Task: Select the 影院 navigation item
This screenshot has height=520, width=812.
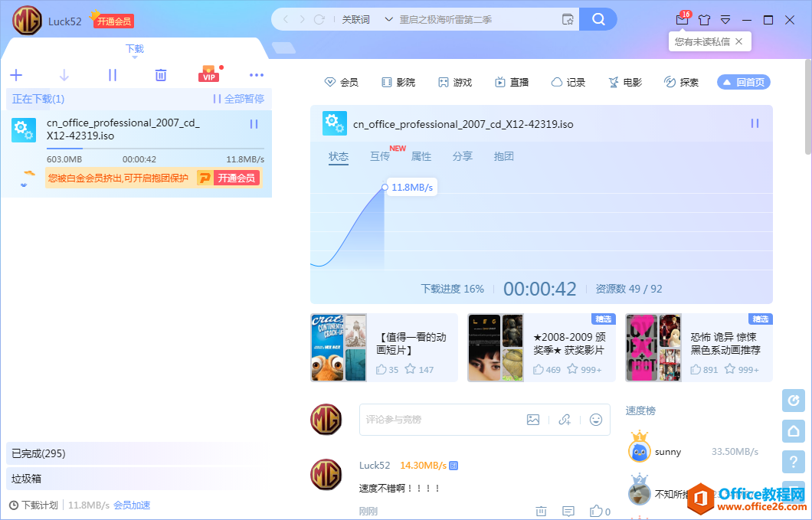Action: click(x=398, y=82)
